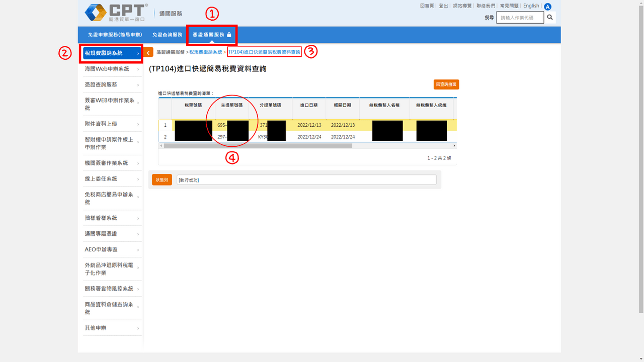Image resolution: width=644 pixels, height=362 pixels.
Task: Click the 納稅義務人統編 column header
Action: coord(431,106)
